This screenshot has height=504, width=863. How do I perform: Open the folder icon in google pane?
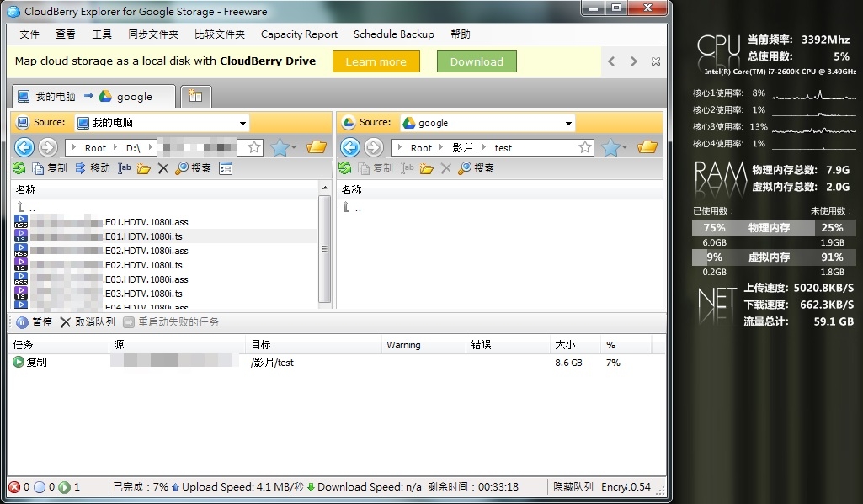point(647,147)
